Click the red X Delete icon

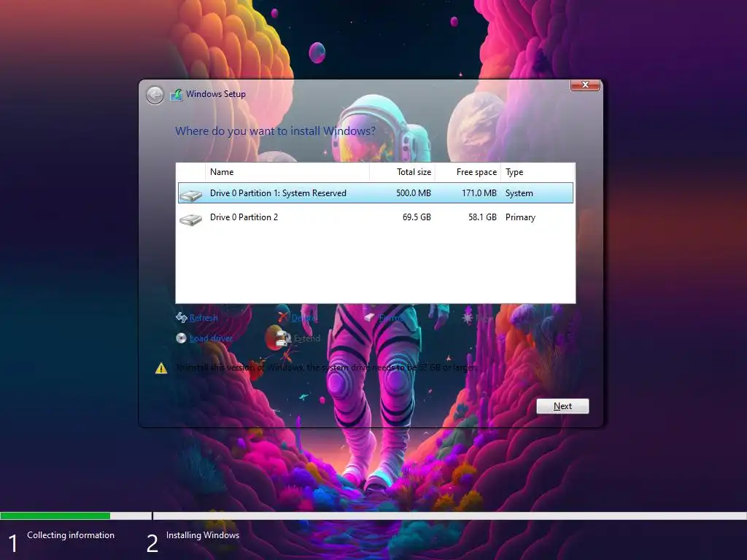(283, 317)
